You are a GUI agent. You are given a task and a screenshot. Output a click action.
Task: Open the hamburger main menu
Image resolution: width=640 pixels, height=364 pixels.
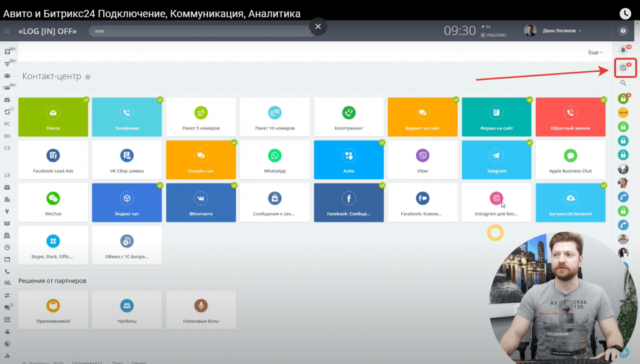pos(7,31)
